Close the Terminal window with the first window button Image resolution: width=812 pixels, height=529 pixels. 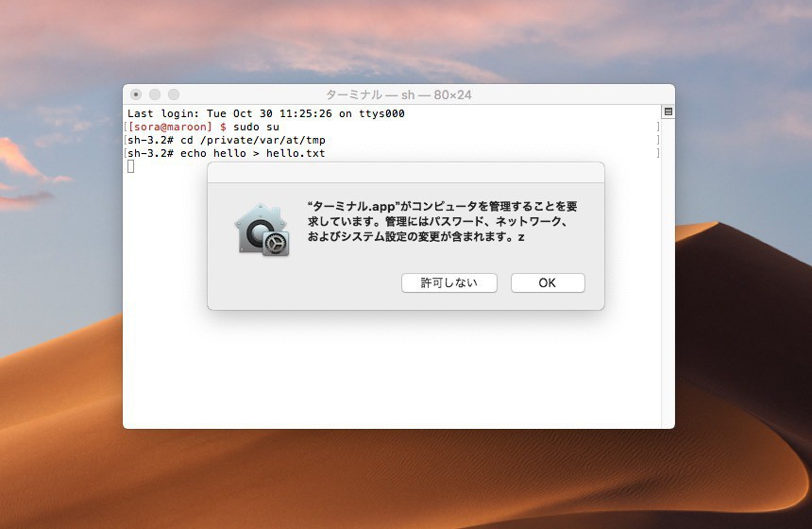136,94
